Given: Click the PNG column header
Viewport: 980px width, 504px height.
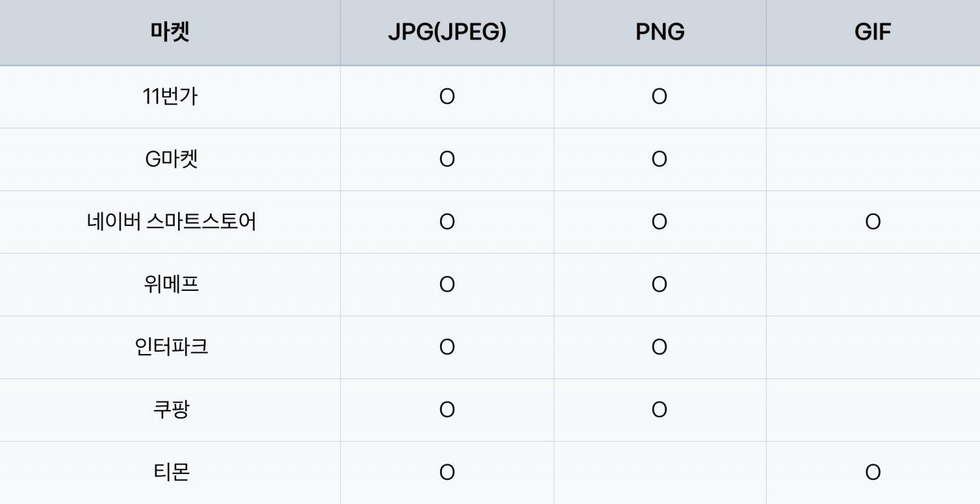Looking at the screenshot, I should click(660, 32).
